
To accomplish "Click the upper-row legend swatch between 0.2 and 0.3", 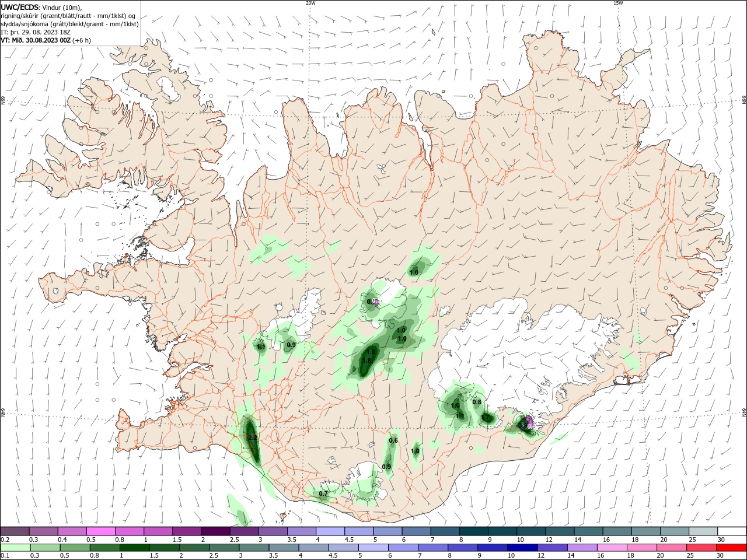I will pyautogui.click(x=15, y=531).
